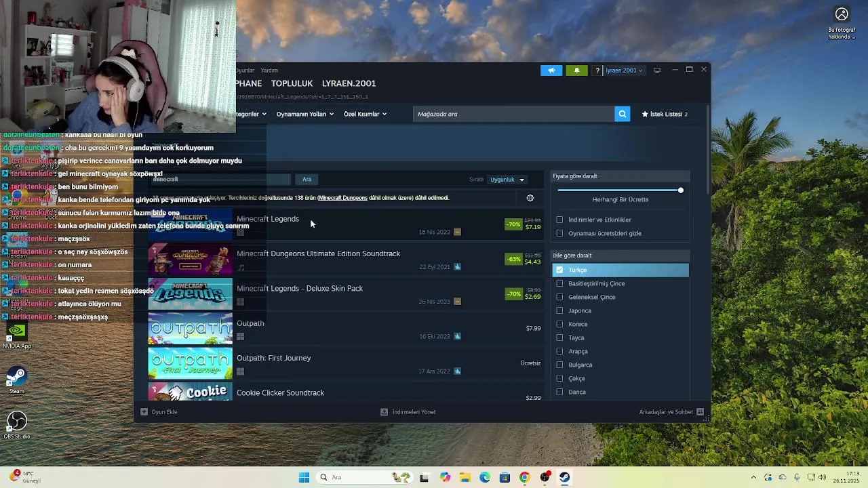Uncheck the Türkçe language filter
The width and height of the screenshot is (868, 488).
pyautogui.click(x=559, y=270)
